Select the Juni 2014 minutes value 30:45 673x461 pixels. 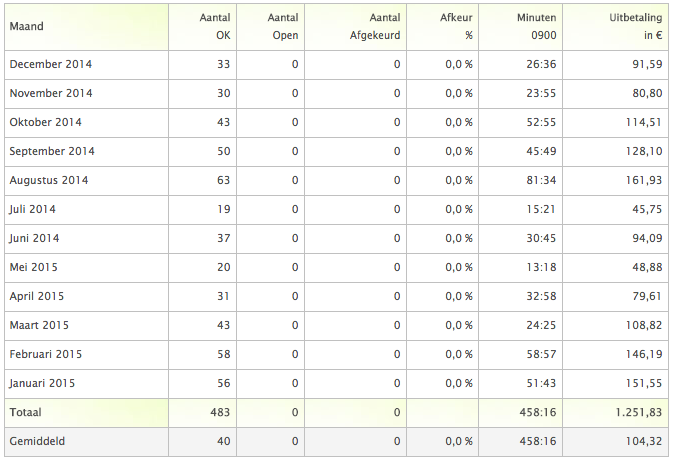(541, 238)
